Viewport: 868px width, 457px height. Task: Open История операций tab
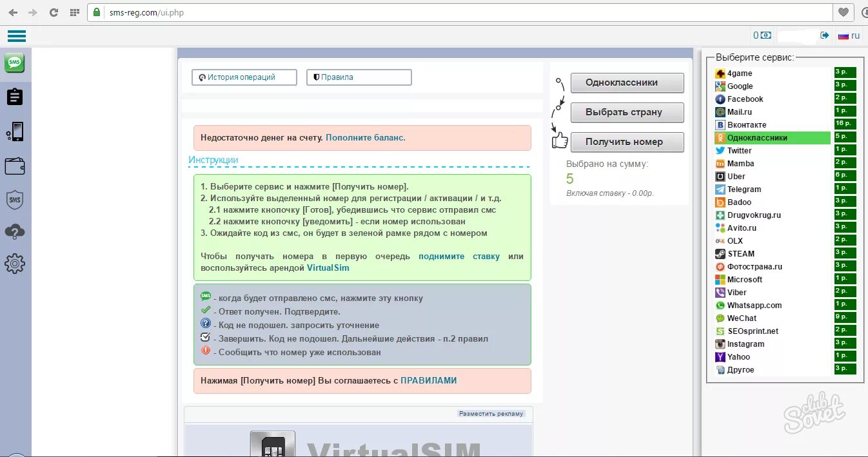pos(244,77)
